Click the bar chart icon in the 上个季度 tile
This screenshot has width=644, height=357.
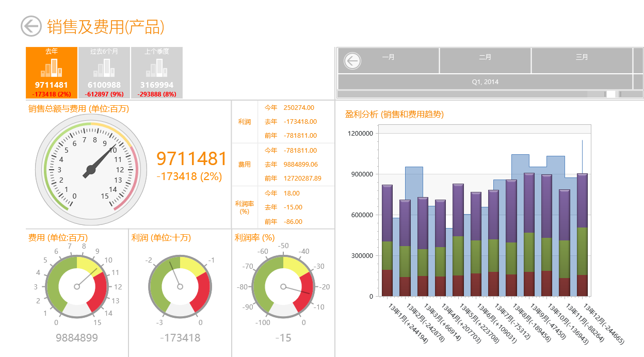[157, 68]
